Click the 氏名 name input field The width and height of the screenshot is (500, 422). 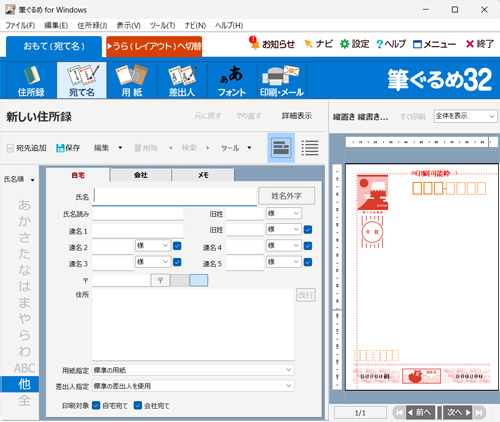point(174,196)
